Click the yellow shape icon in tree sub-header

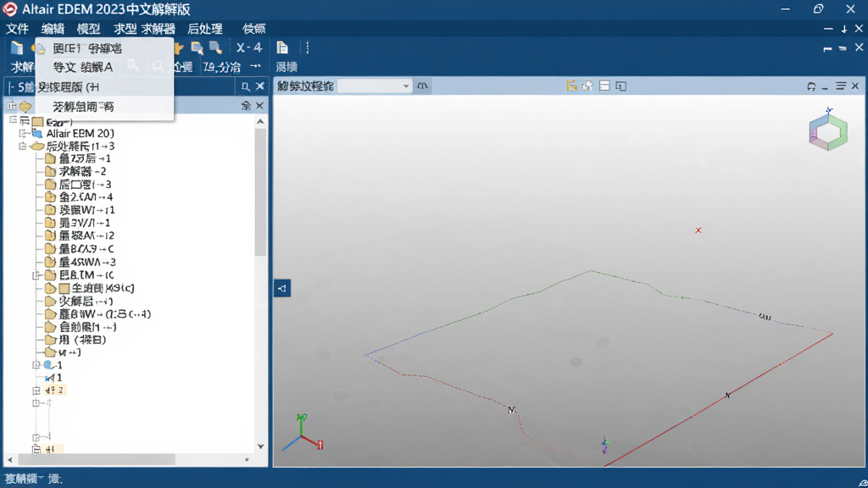click(25, 106)
